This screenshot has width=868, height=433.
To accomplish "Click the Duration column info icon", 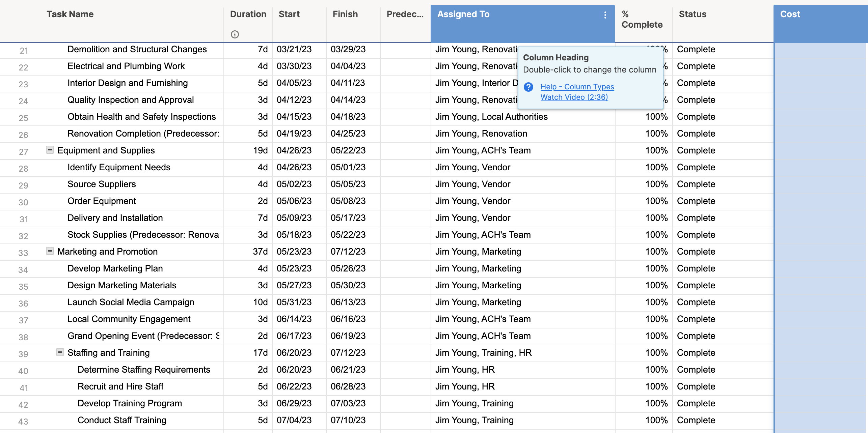I will [x=235, y=34].
